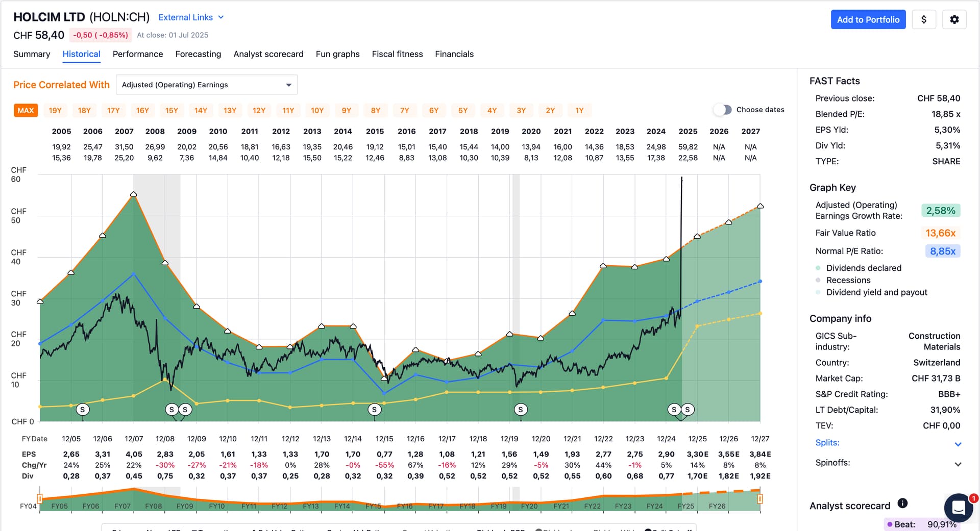Click the 3,30E EPS estimate
980x531 pixels.
697,454
